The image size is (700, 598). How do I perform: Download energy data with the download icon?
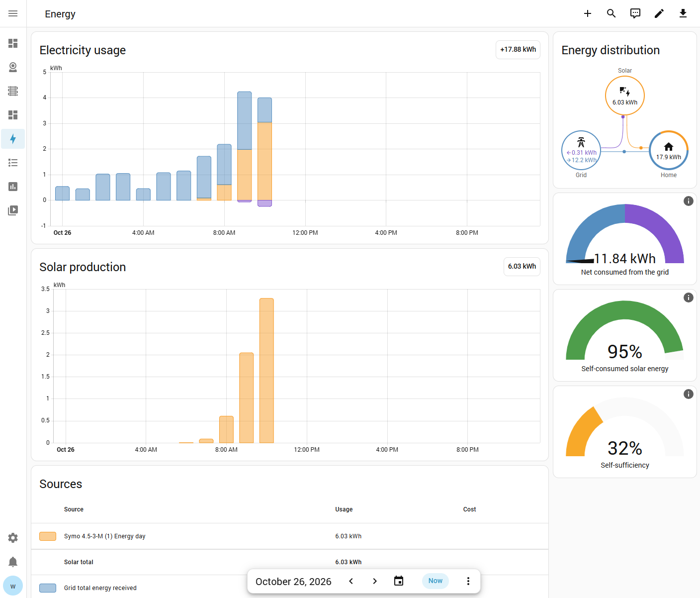tap(683, 13)
